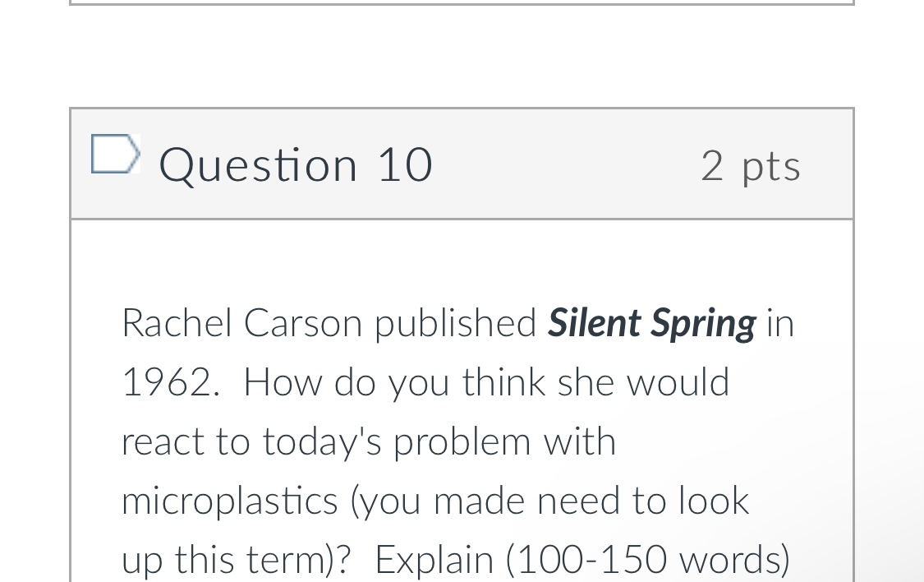Click the bold Silent Spring title
924x582 pixels.
[651, 322]
